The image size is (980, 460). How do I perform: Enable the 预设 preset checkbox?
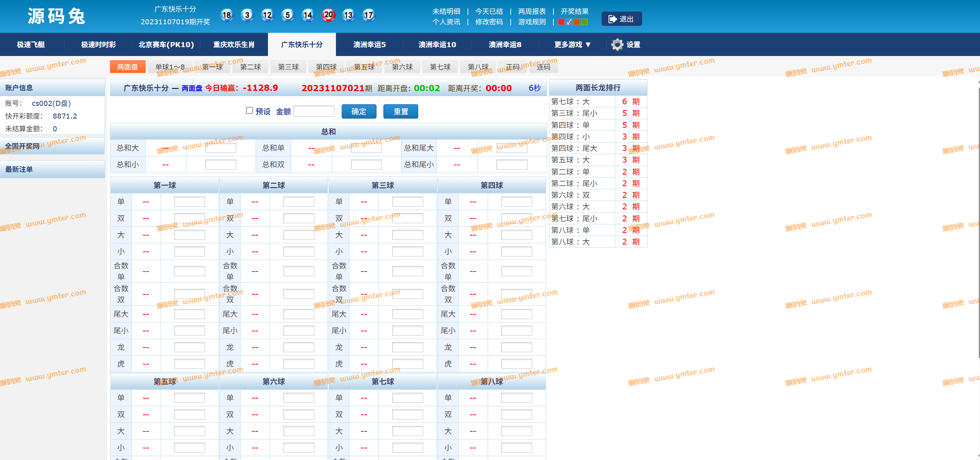click(249, 110)
